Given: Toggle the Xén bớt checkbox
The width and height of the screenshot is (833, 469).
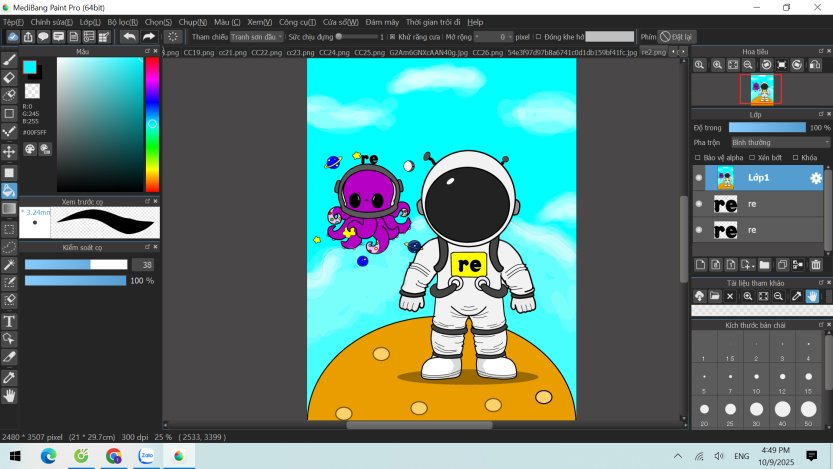Looking at the screenshot, I should (x=752, y=158).
